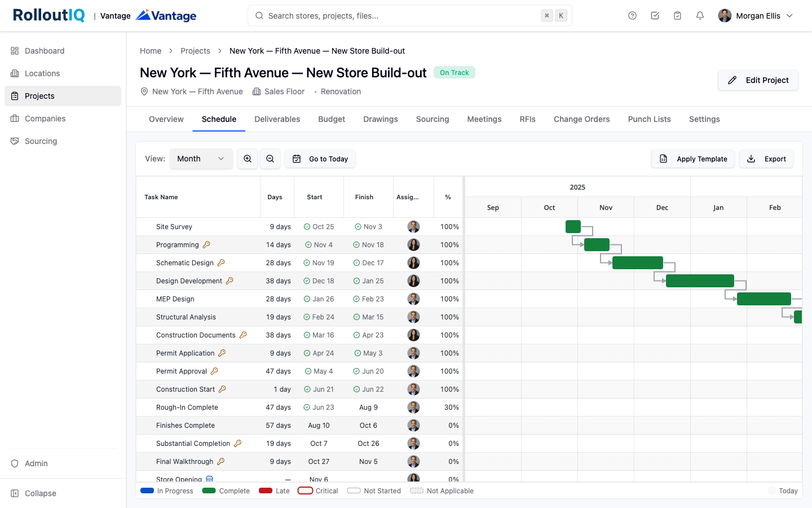
Task: Click the 30% value for Rough-In Complete
Action: [x=451, y=407]
